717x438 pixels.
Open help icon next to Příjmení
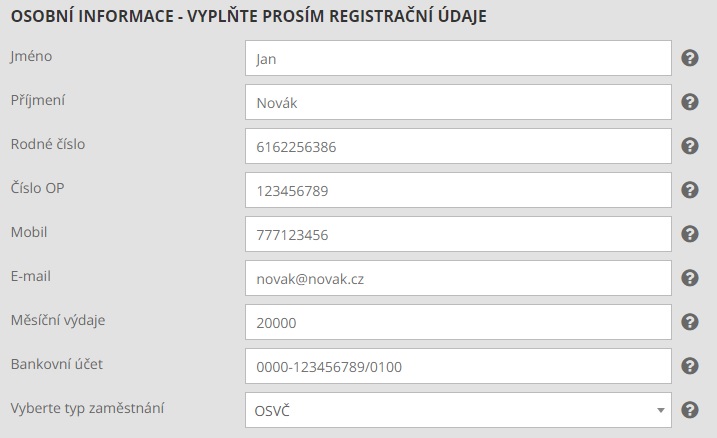[x=690, y=102]
